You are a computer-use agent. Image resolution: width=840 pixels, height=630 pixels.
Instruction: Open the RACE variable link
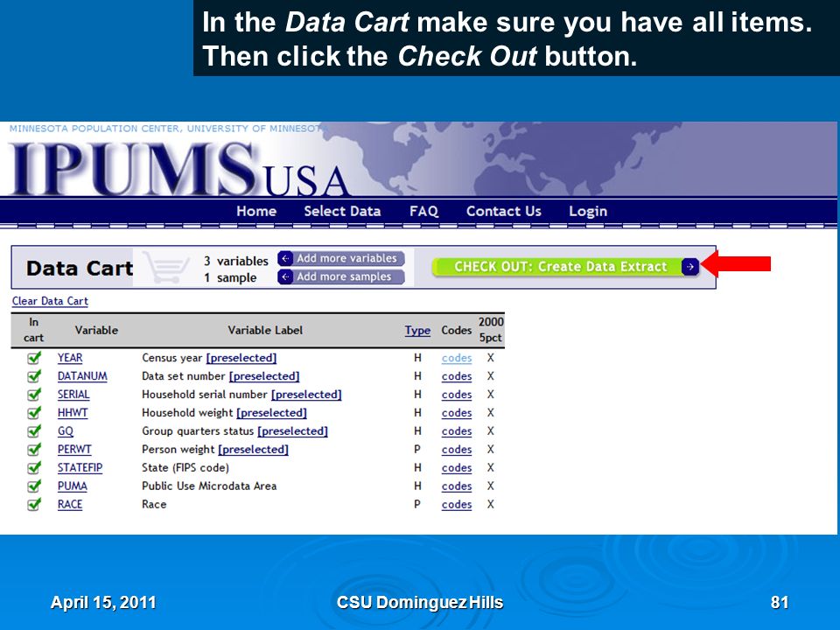[x=70, y=504]
